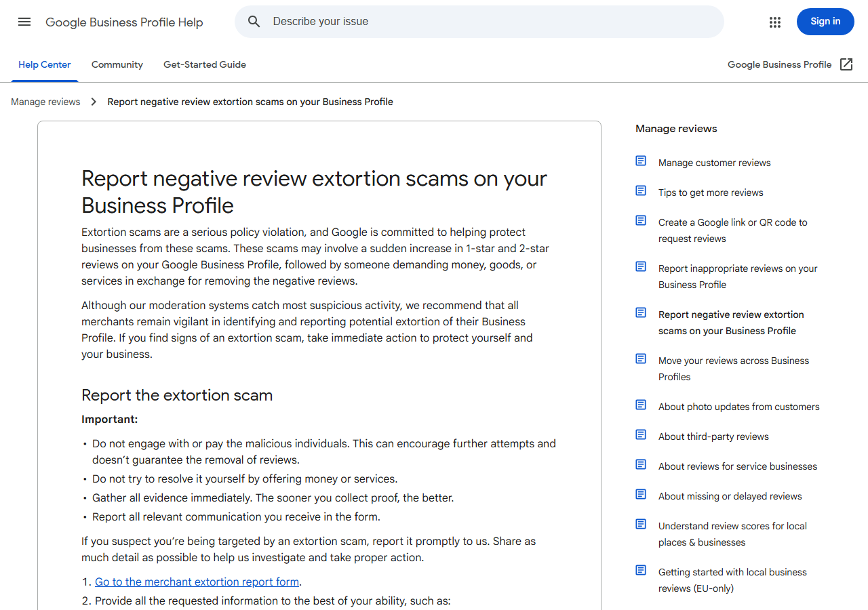Click bullet Do not try to resolve it yourself
Image resolution: width=868 pixels, height=610 pixels.
(x=245, y=479)
